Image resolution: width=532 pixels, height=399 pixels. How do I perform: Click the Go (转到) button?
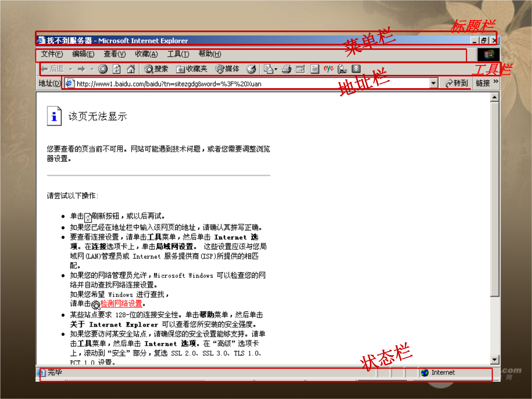(456, 83)
